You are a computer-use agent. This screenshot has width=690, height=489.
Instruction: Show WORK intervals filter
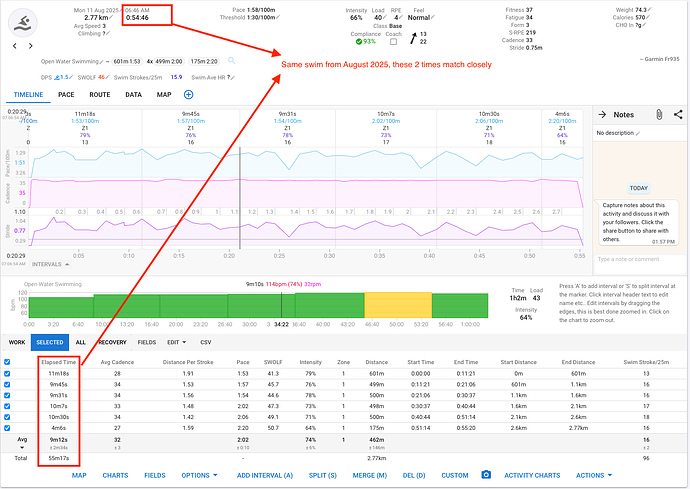(17, 342)
